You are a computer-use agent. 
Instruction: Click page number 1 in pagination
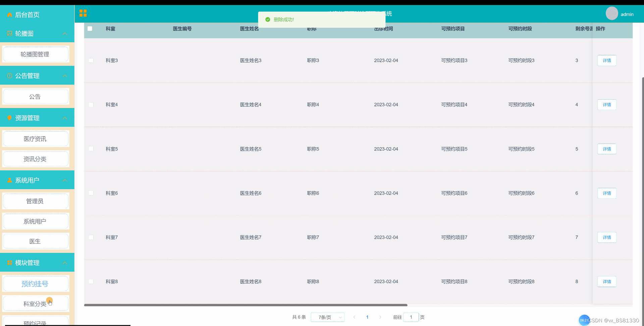click(x=367, y=317)
